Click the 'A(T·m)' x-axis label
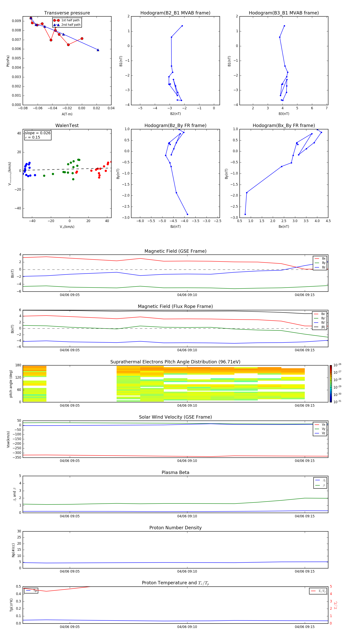Image resolution: width=351 pixels, height=644 pixels. point(67,114)
